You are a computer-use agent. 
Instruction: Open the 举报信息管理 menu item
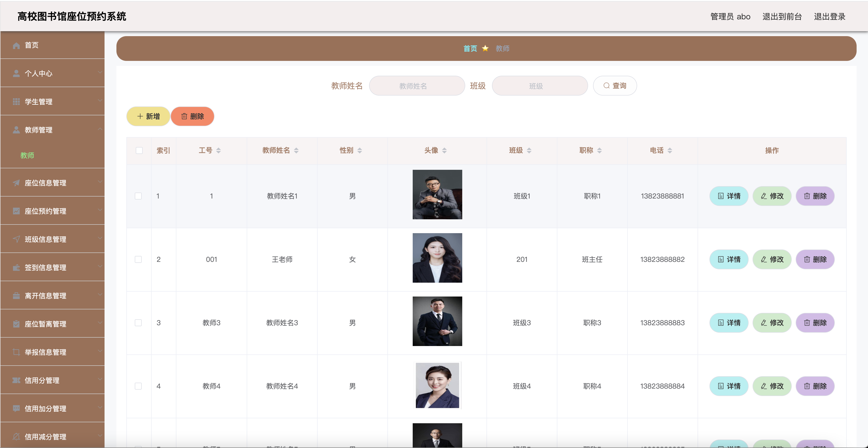tap(53, 352)
